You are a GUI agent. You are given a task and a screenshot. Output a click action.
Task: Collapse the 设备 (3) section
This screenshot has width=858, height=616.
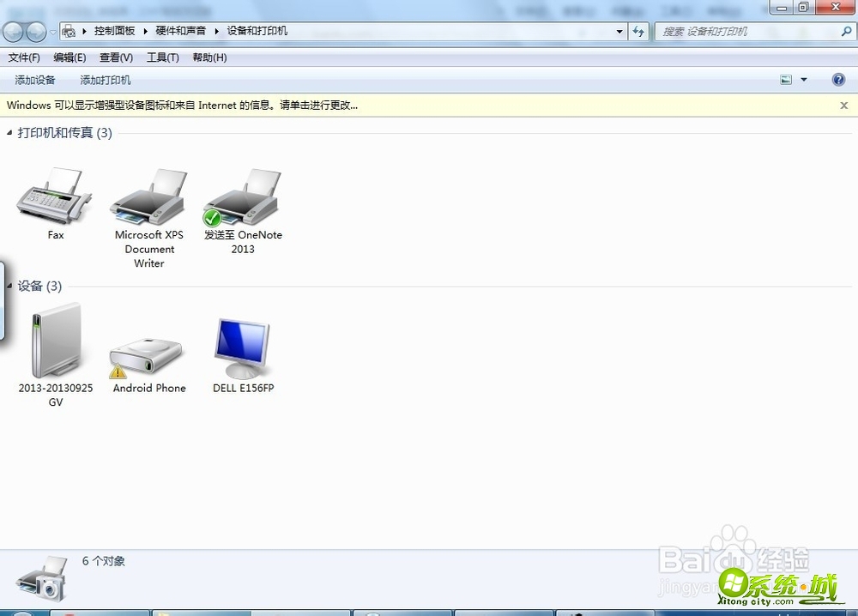point(9,286)
